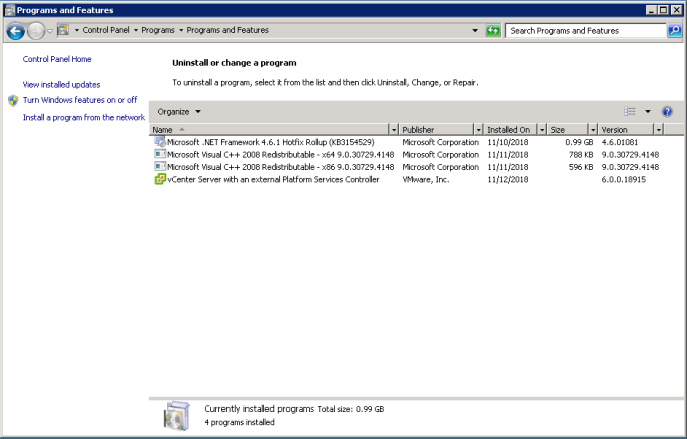Click the Back navigation arrow button
Image resolution: width=687 pixels, height=439 pixels.
click(15, 31)
